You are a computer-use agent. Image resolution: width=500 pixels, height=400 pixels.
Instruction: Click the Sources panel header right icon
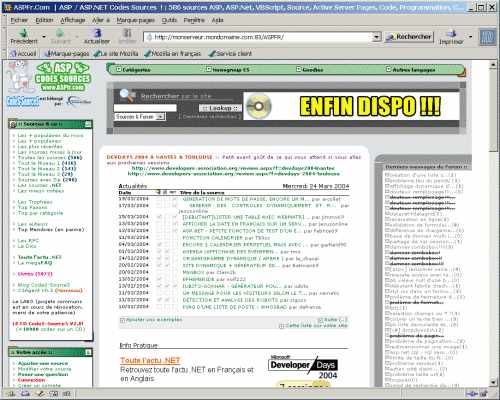tap(88, 124)
